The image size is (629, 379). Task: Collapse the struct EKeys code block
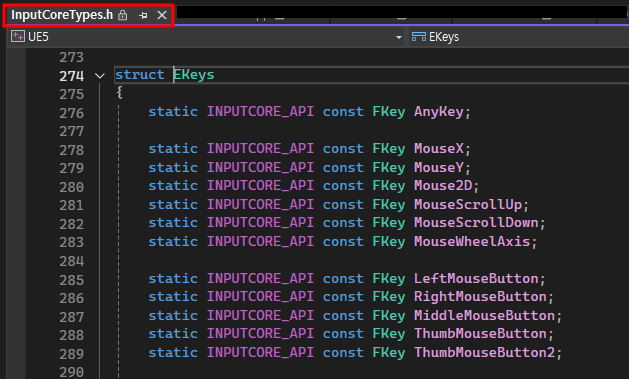click(x=100, y=75)
